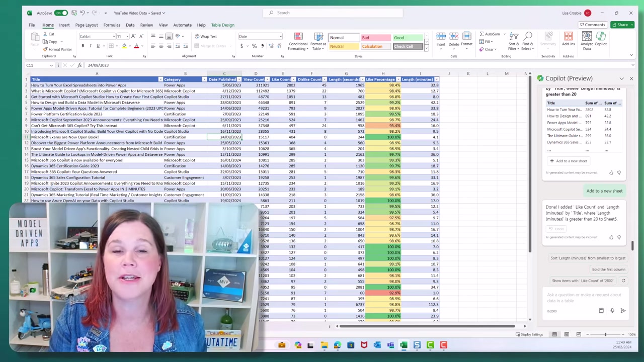Screen dimensions: 644x362
Task: Toggle bold formatting in Font group
Action: pyautogui.click(x=84, y=46)
